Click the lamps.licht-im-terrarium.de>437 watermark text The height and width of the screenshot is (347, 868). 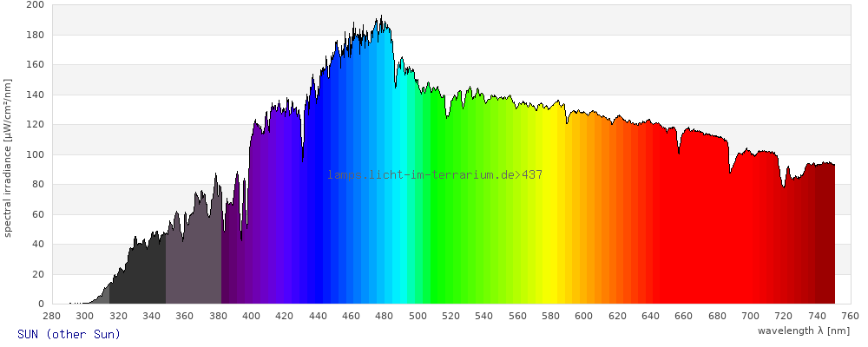coord(435,174)
